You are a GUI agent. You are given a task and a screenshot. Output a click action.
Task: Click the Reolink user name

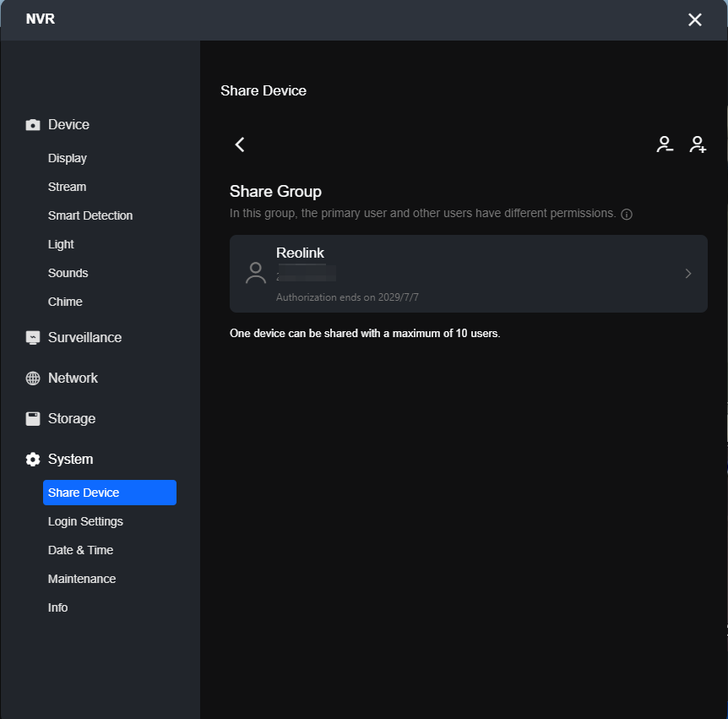pos(300,253)
